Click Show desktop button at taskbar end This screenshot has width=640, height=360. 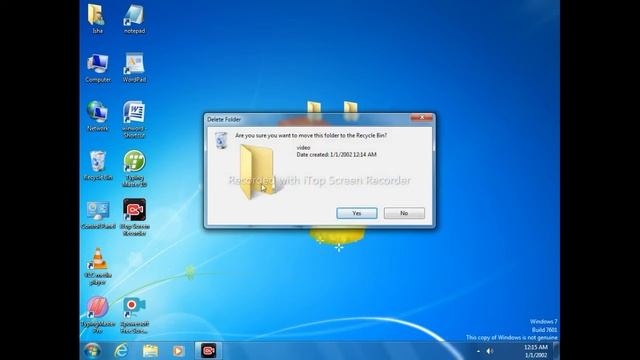[x=556, y=351]
